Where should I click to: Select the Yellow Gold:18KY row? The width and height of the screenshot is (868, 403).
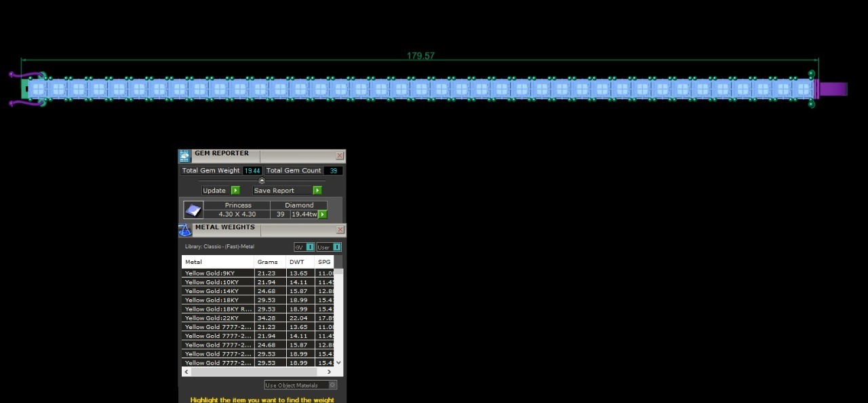[x=217, y=300]
